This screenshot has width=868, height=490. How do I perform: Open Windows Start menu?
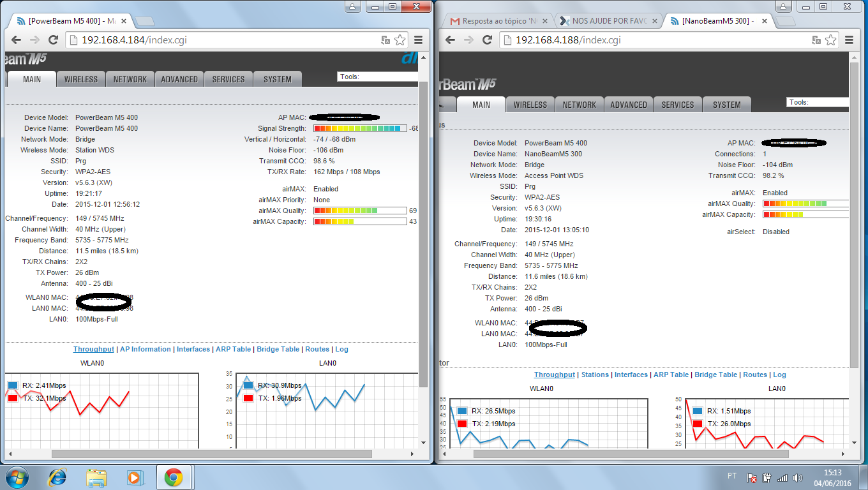pyautogui.click(x=16, y=477)
